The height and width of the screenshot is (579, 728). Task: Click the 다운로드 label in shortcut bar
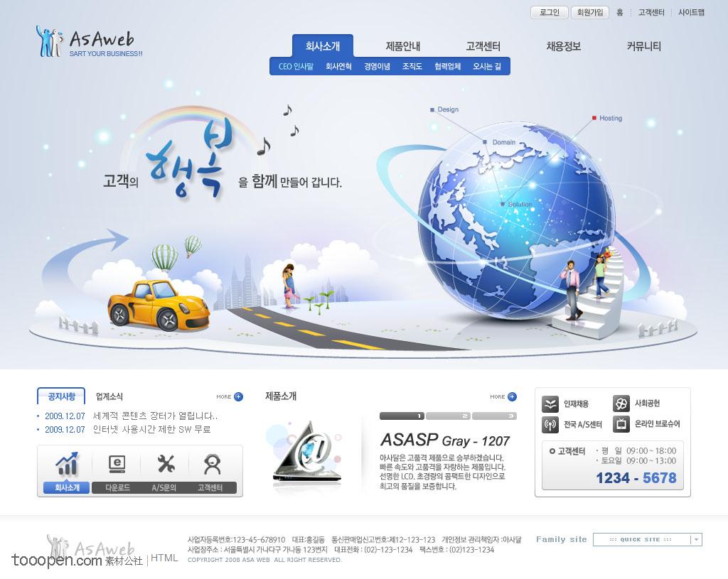117,487
